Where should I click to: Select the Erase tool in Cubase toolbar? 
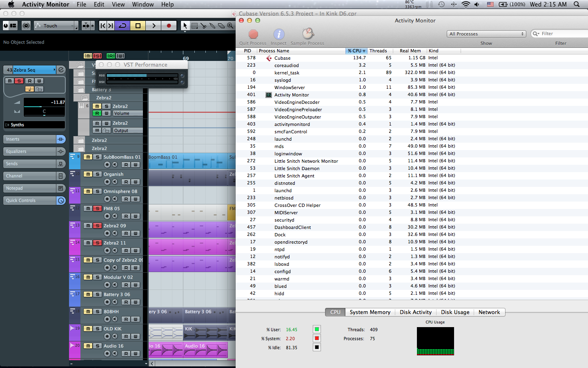221,26
